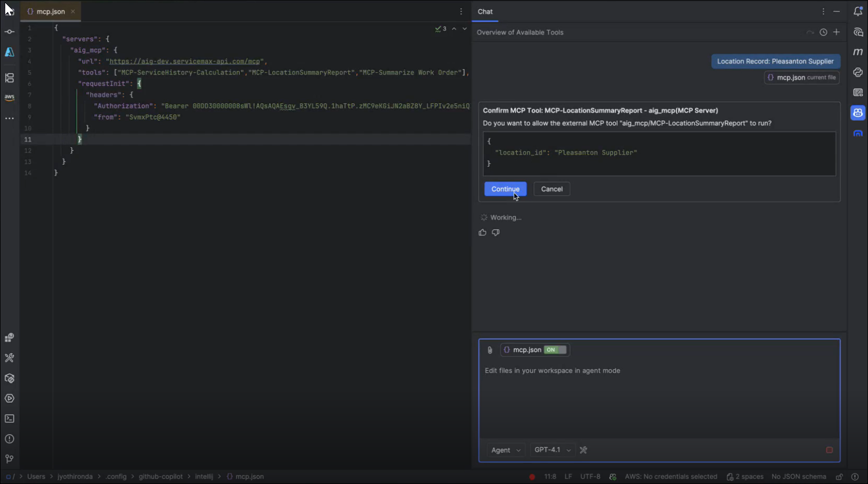The image size is (868, 484).
Task: Open the Commit tool window icon
Action: (x=9, y=32)
